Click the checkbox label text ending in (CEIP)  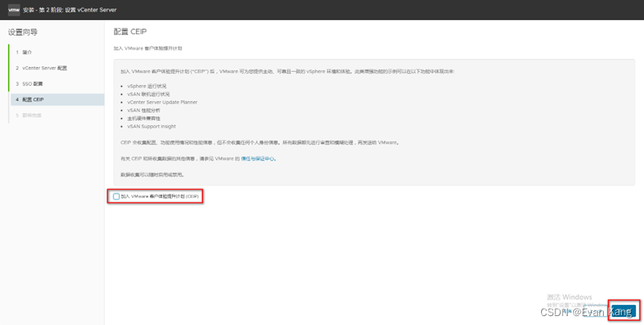pyautogui.click(x=160, y=196)
